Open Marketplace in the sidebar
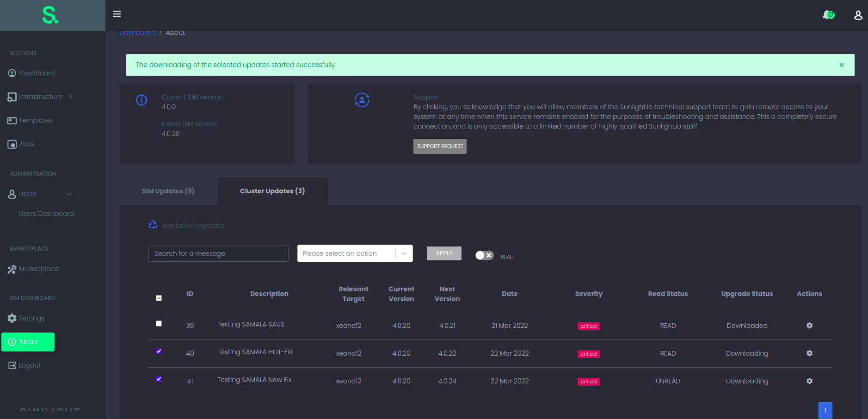 click(39, 269)
